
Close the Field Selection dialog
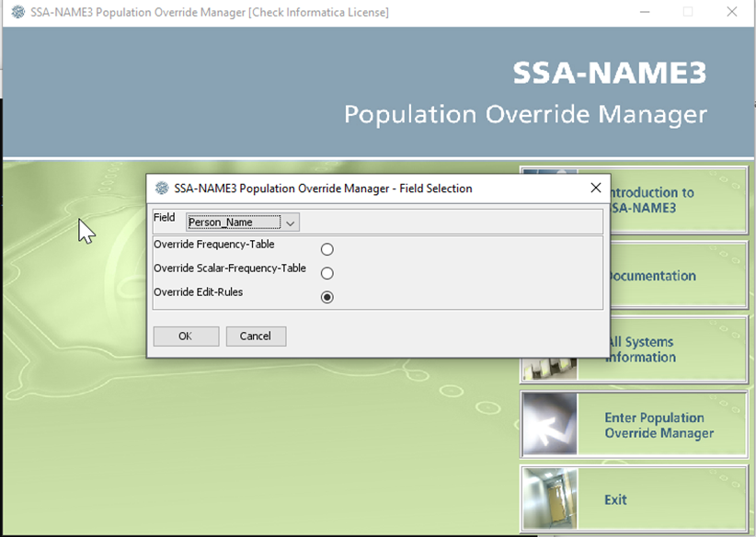pyautogui.click(x=596, y=188)
